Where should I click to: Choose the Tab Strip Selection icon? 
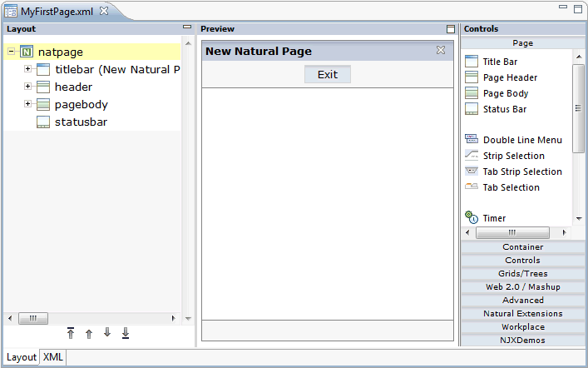click(472, 172)
